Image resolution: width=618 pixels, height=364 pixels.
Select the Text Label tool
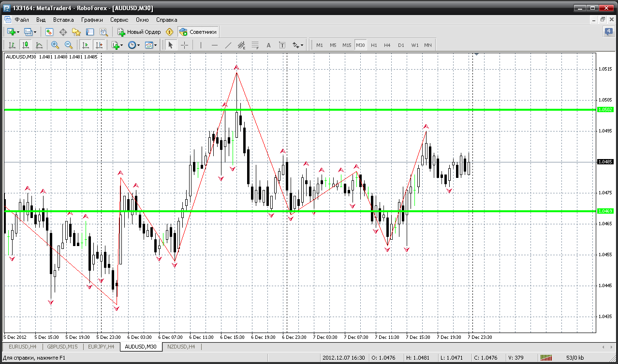(282, 45)
